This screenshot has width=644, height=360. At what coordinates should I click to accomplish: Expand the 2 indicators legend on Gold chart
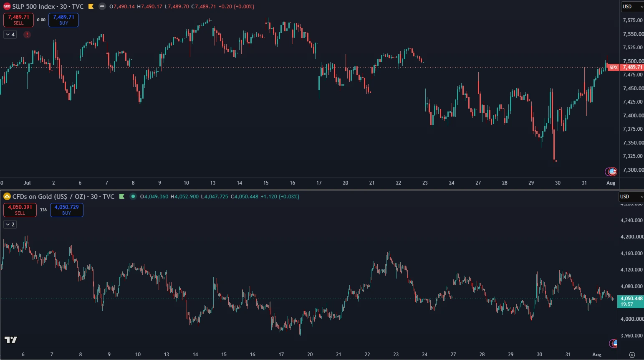[x=10, y=225]
